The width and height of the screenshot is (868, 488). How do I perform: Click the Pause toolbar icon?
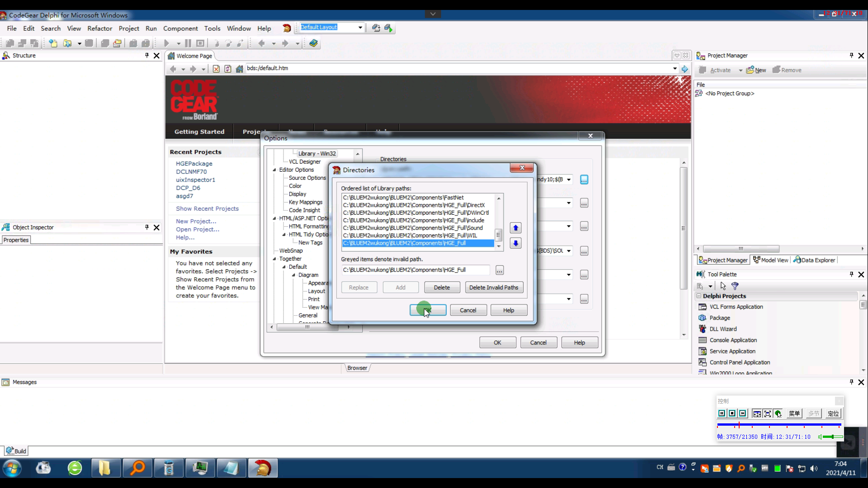[188, 43]
